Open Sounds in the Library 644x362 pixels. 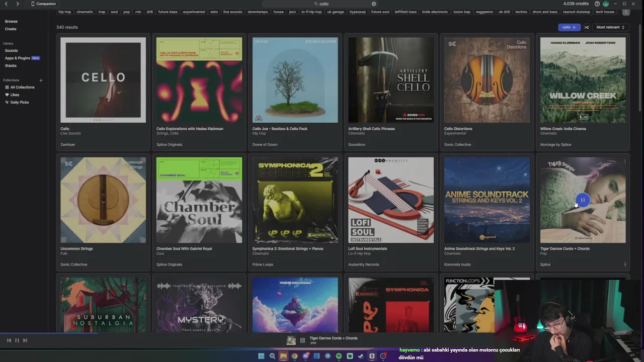point(11,50)
